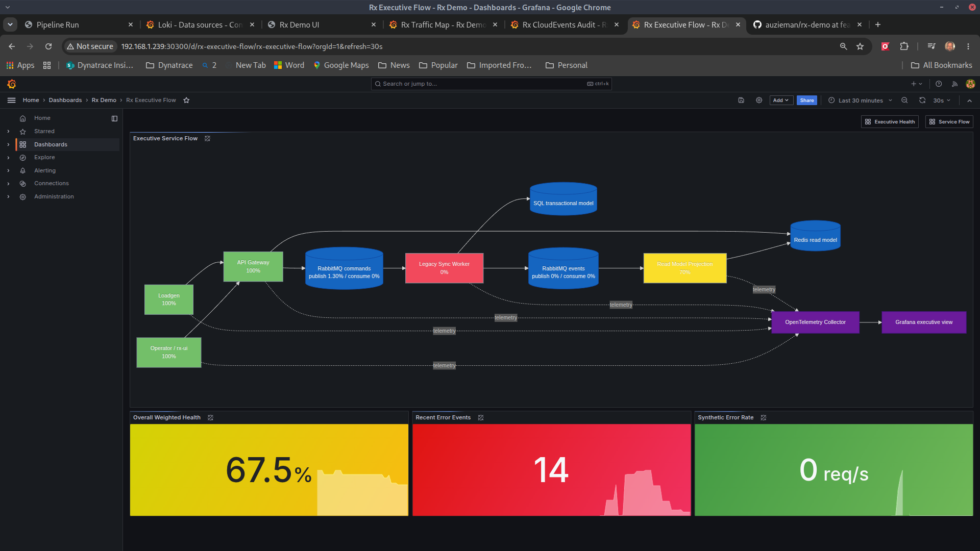Switch to the Rx CloudEvents Audit tab
Image resolution: width=980 pixels, height=551 pixels.
pos(563,24)
